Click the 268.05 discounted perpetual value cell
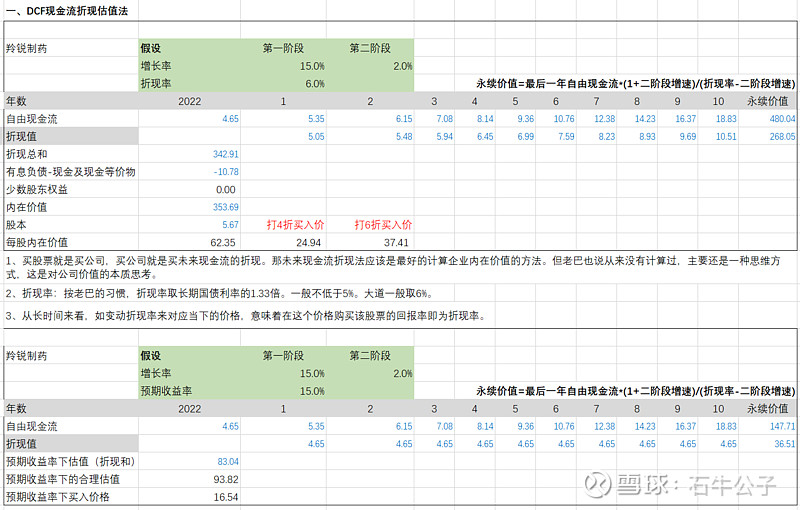The image size is (800, 510). 782,137
